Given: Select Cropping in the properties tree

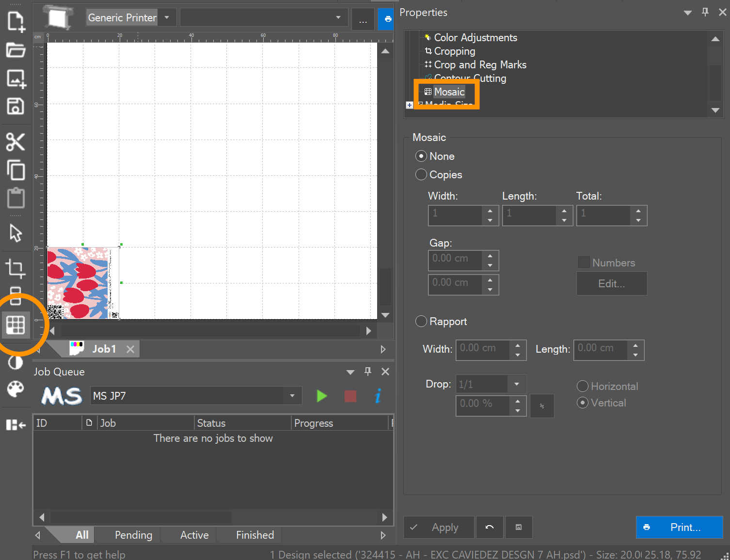Looking at the screenshot, I should tap(454, 51).
